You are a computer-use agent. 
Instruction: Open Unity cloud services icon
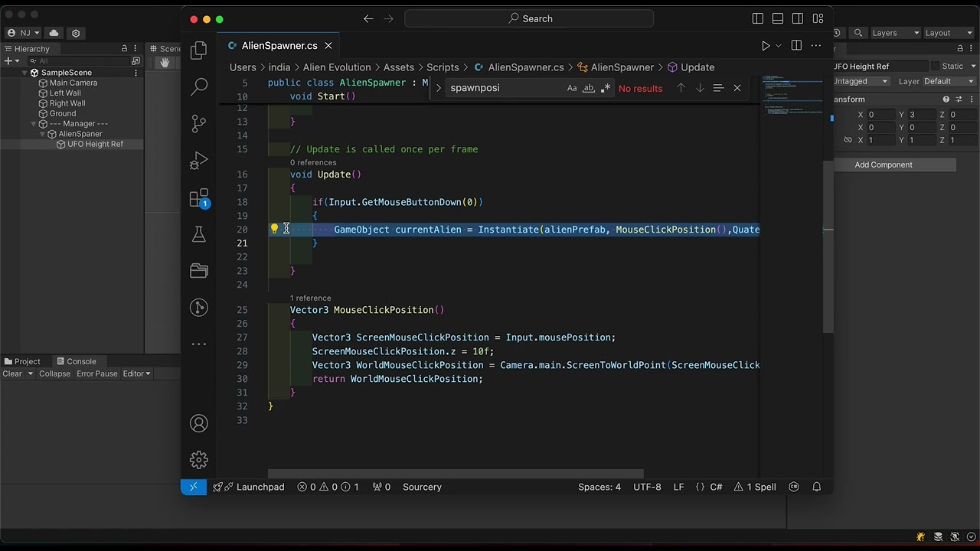click(54, 33)
